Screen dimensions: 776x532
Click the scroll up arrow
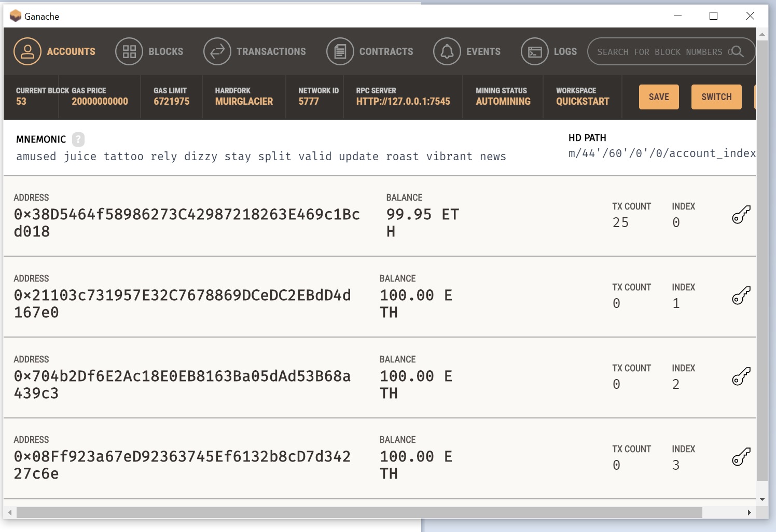762,34
